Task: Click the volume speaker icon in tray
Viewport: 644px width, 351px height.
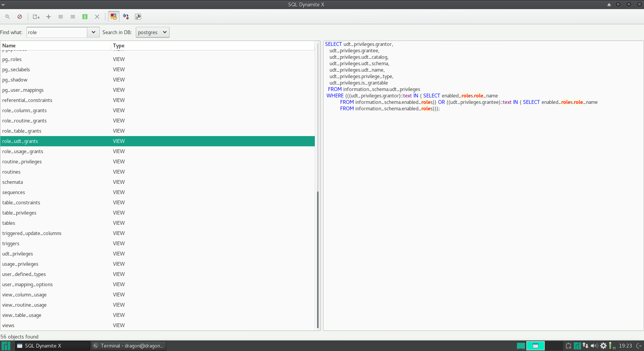Action: pyautogui.click(x=594, y=346)
